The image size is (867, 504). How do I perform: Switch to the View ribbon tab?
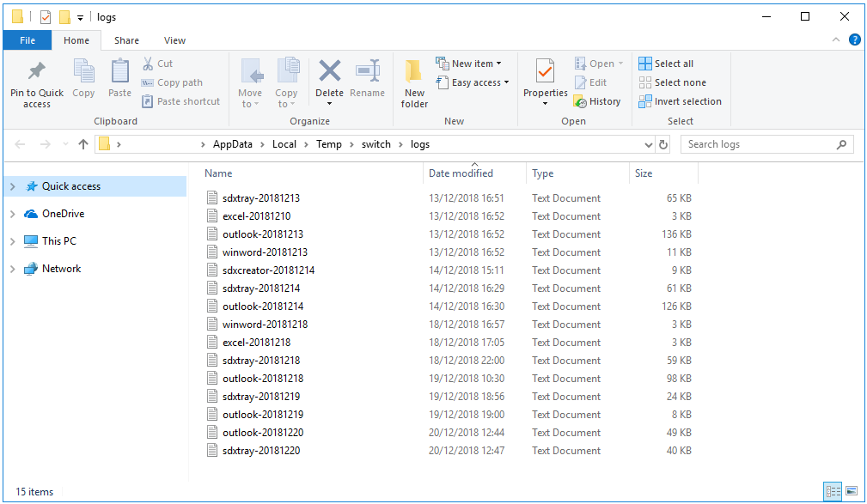pyautogui.click(x=174, y=39)
